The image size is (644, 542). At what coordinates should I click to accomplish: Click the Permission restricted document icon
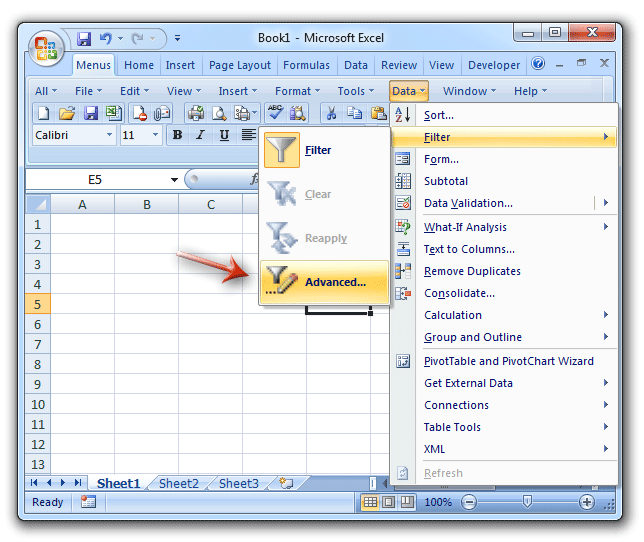[x=139, y=113]
